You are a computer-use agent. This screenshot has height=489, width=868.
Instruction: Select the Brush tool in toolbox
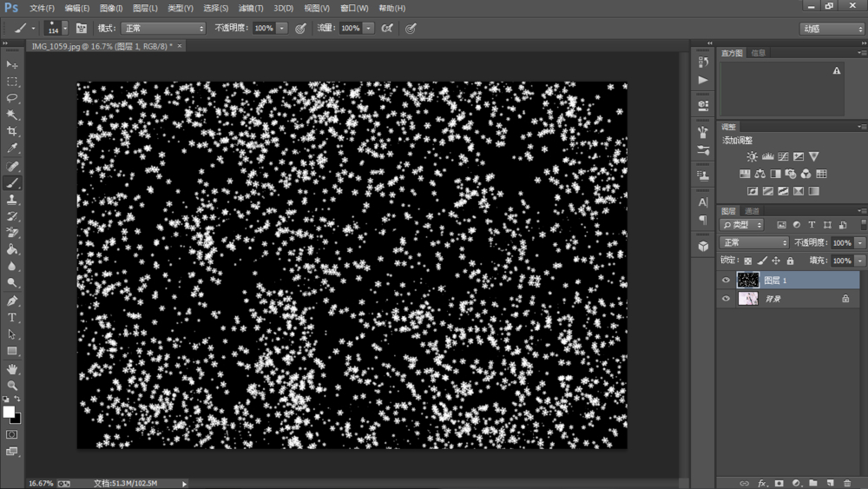pos(11,182)
